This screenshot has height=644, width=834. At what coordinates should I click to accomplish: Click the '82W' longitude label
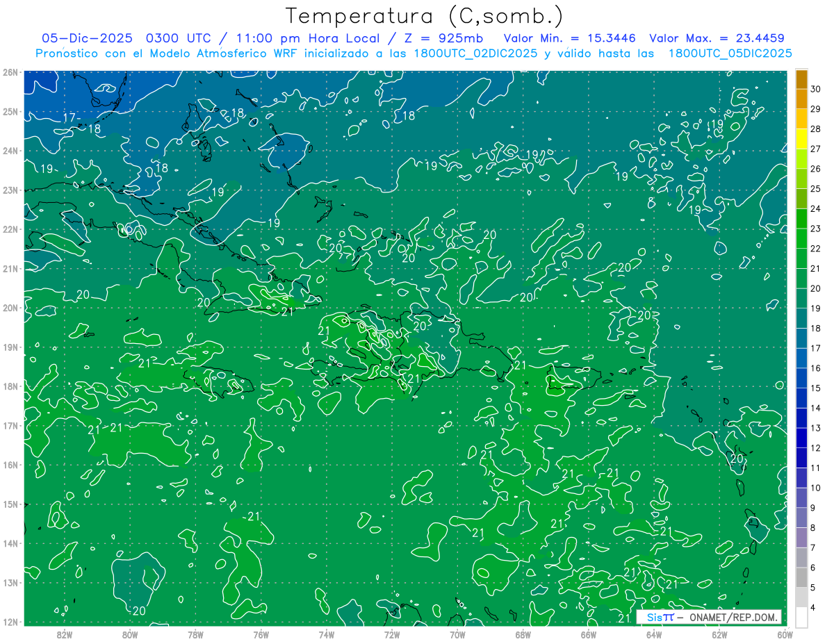pyautogui.click(x=65, y=635)
